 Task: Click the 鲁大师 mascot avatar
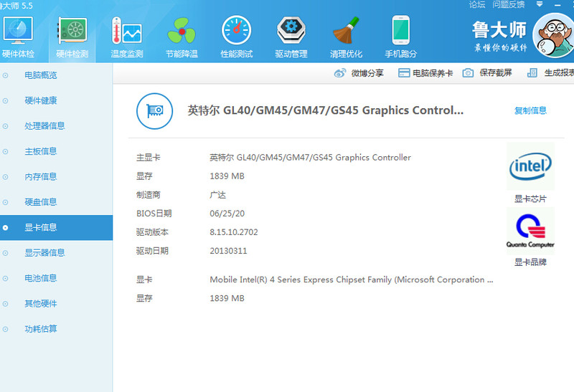[x=555, y=35]
